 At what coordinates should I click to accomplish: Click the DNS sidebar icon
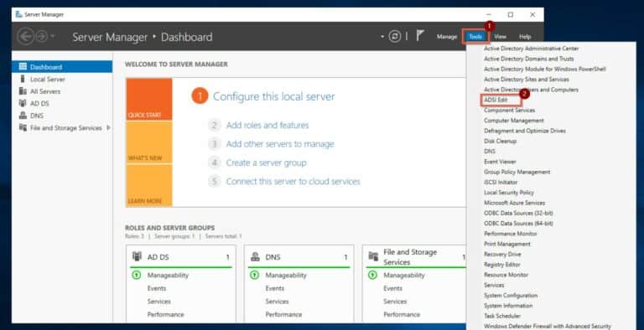click(23, 116)
